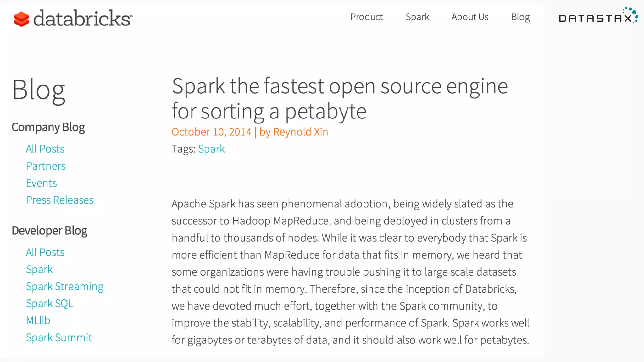Screen dimensions: 644x362
Task: Open the Spark navigation menu item
Action: click(x=417, y=17)
